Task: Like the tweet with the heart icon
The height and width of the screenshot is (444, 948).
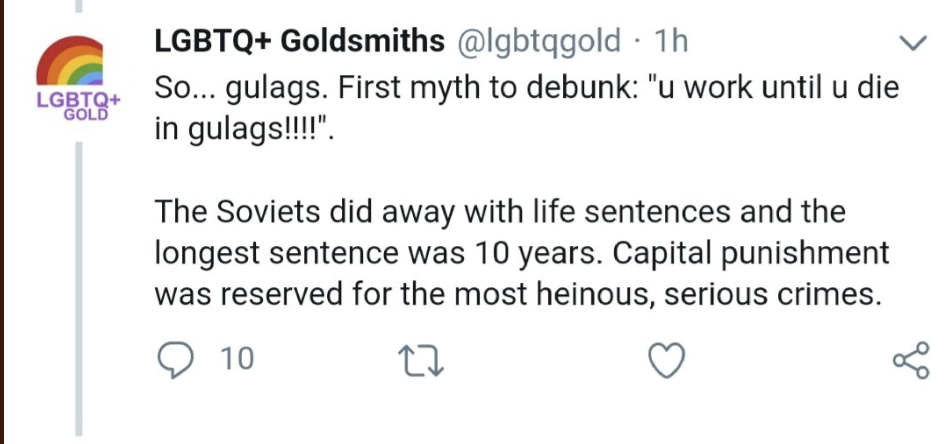Action: pyautogui.click(x=667, y=361)
